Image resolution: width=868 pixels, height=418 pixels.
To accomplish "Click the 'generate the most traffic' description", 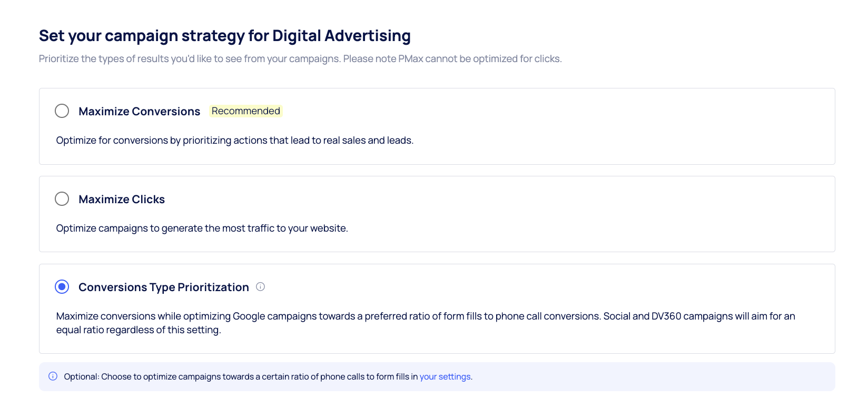I will (202, 228).
